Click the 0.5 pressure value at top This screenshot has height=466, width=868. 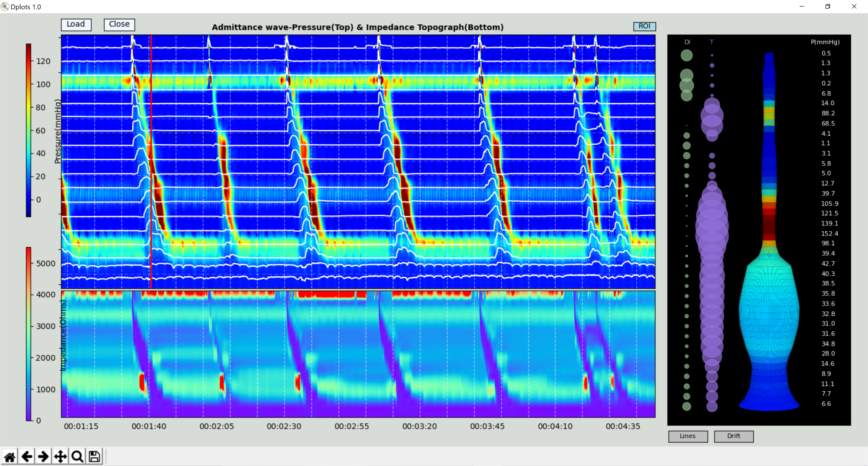(826, 53)
